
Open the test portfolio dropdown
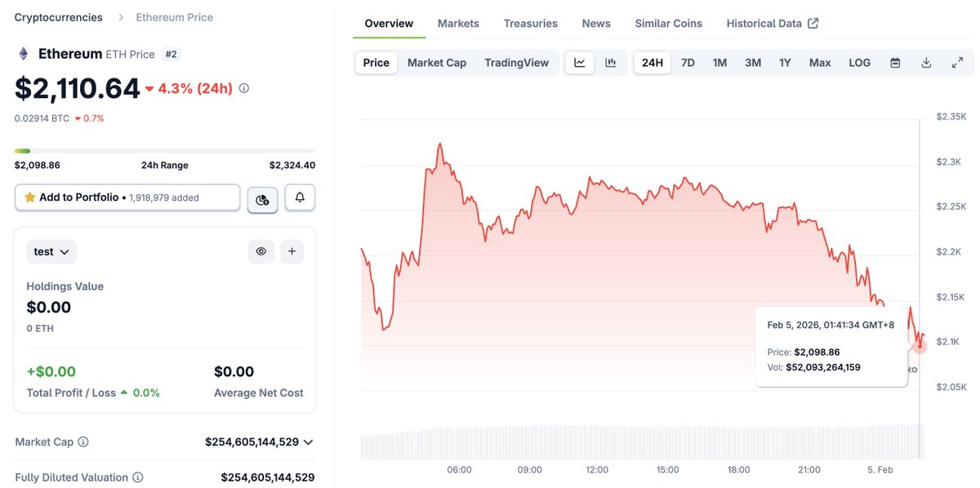pos(51,251)
